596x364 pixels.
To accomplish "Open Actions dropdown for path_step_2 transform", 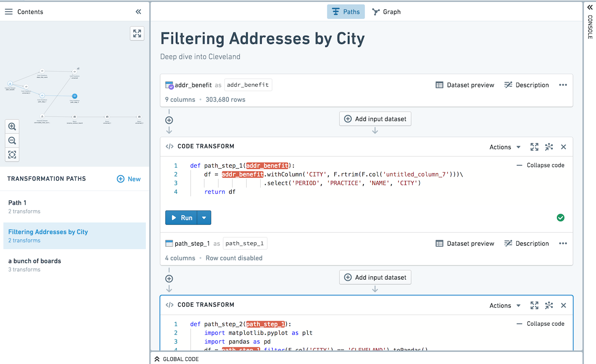I will [x=505, y=305].
